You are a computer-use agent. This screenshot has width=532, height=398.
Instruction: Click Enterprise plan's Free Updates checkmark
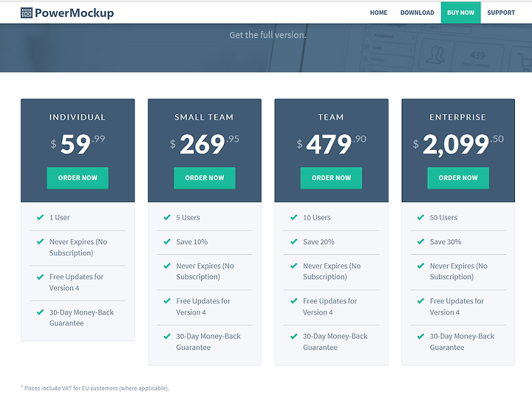point(420,301)
